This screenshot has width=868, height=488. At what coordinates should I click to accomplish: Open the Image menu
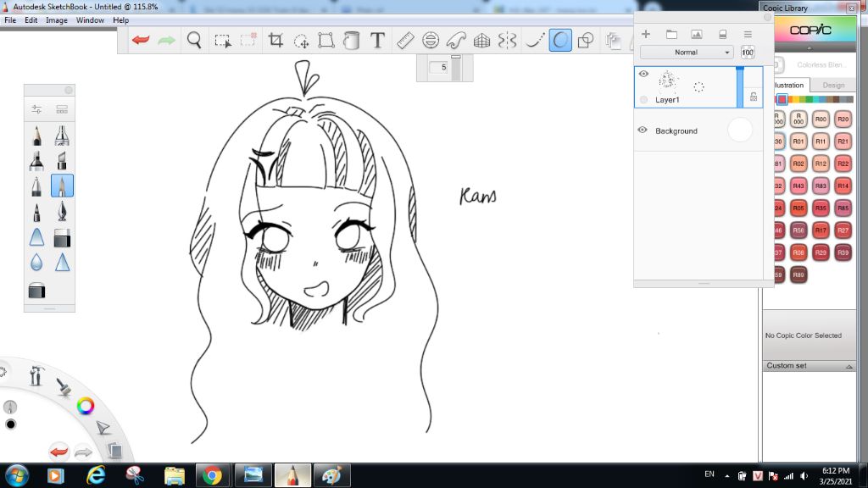tap(57, 20)
